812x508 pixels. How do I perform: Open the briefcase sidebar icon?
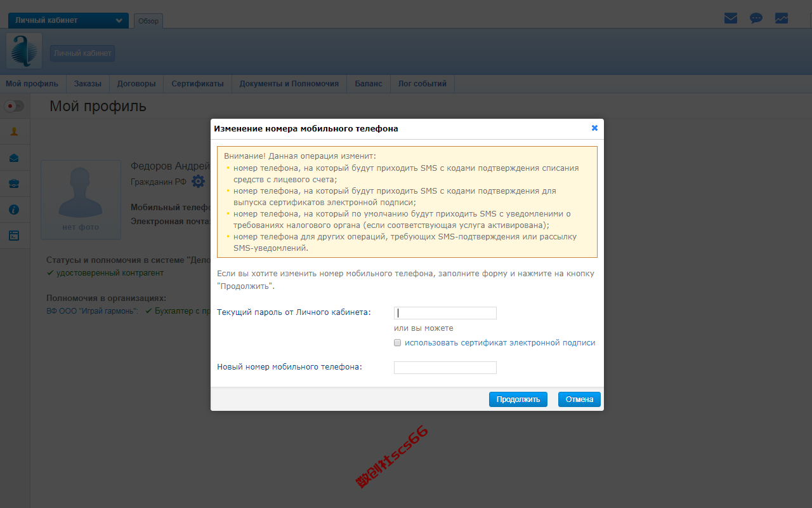[x=14, y=184]
